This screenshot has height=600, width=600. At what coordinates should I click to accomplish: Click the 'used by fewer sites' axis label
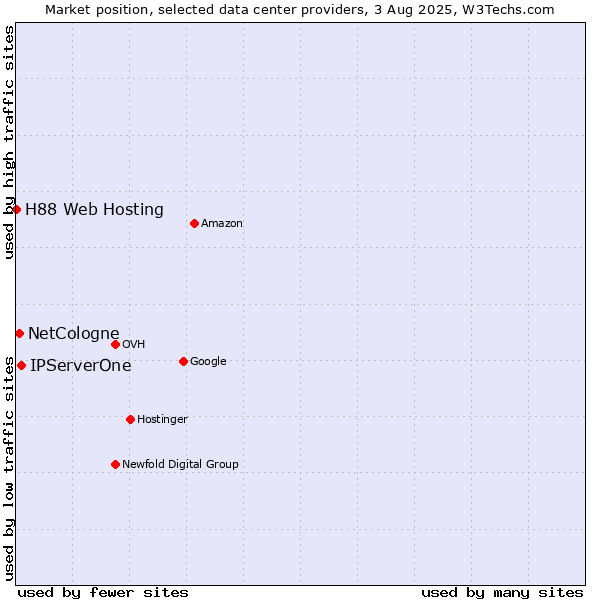[x=103, y=593]
